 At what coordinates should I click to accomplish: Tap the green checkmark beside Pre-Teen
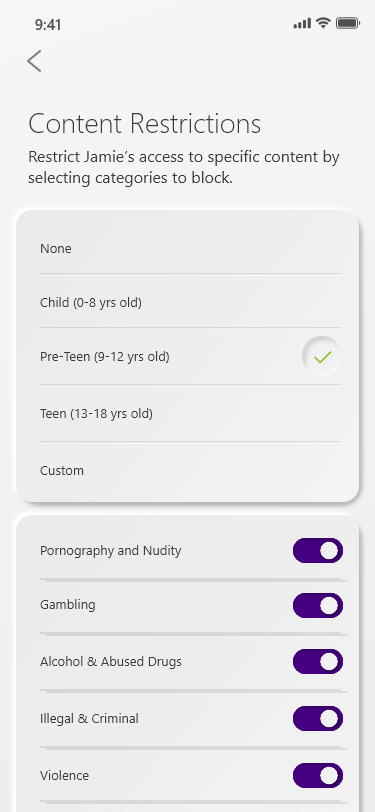[x=322, y=357]
